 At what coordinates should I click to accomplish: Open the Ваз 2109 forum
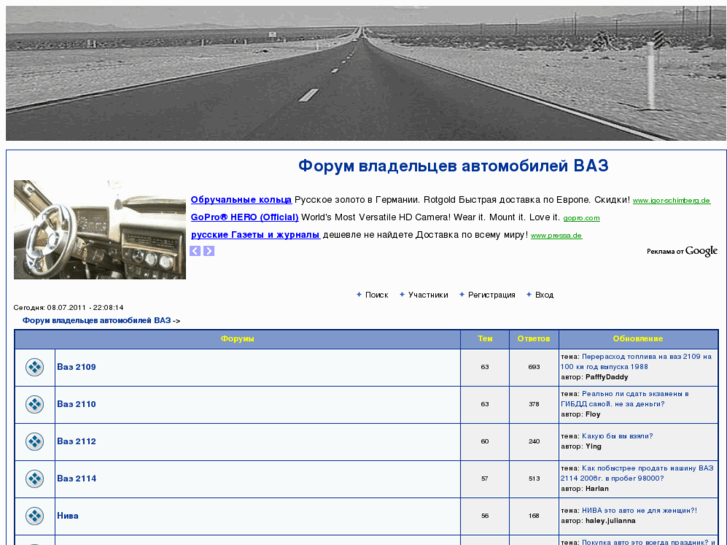point(77,367)
